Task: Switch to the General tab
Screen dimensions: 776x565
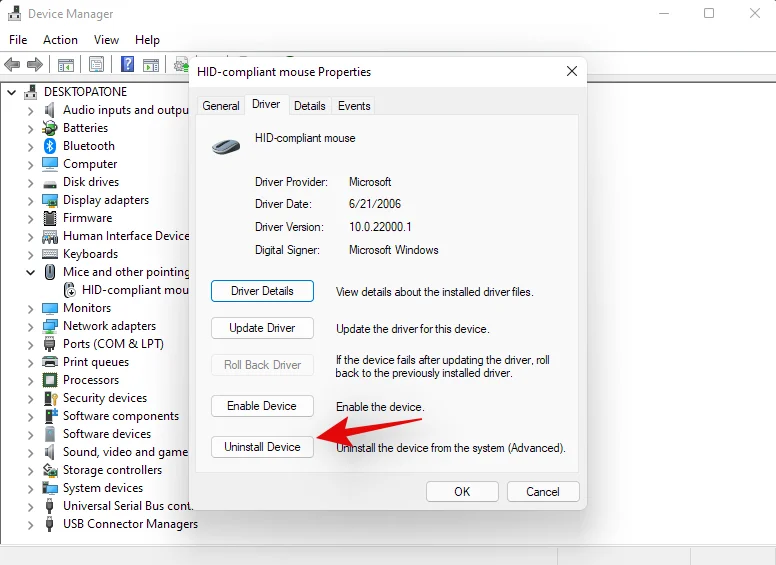Action: tap(221, 106)
